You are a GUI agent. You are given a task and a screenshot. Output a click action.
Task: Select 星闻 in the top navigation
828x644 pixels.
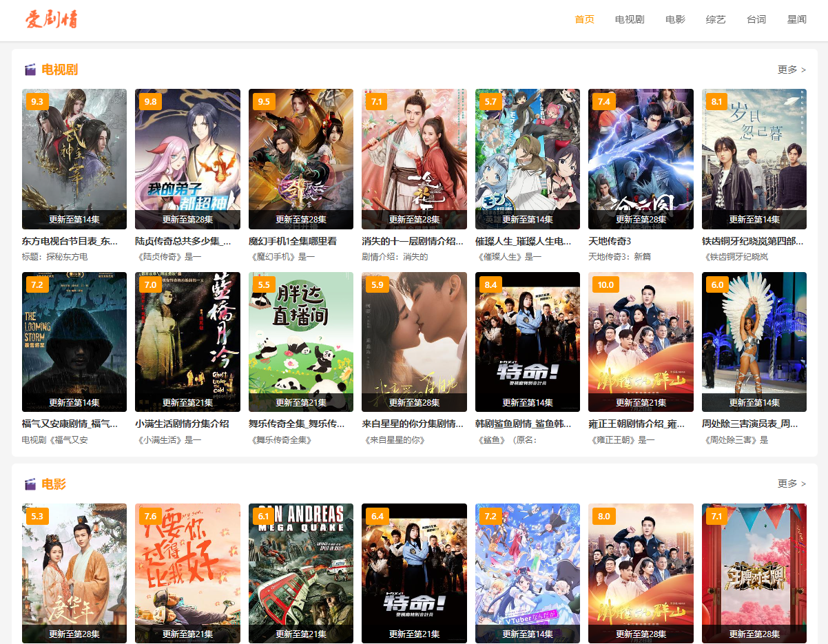pyautogui.click(x=797, y=19)
